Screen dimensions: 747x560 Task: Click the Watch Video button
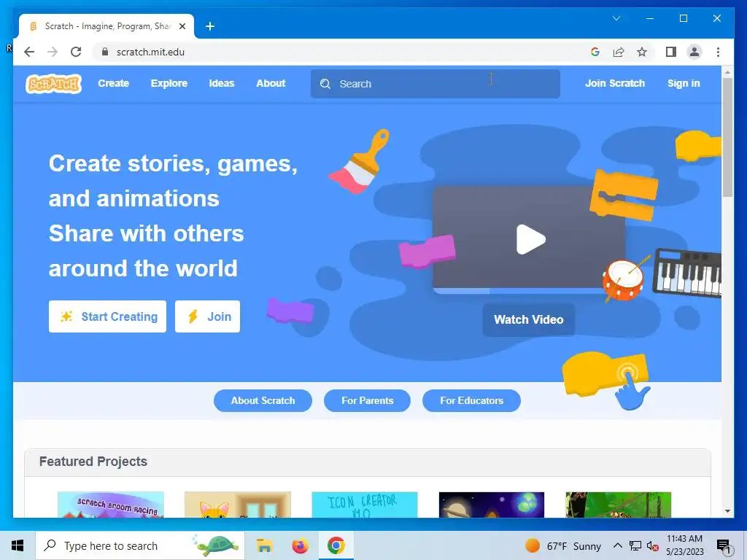(x=528, y=319)
